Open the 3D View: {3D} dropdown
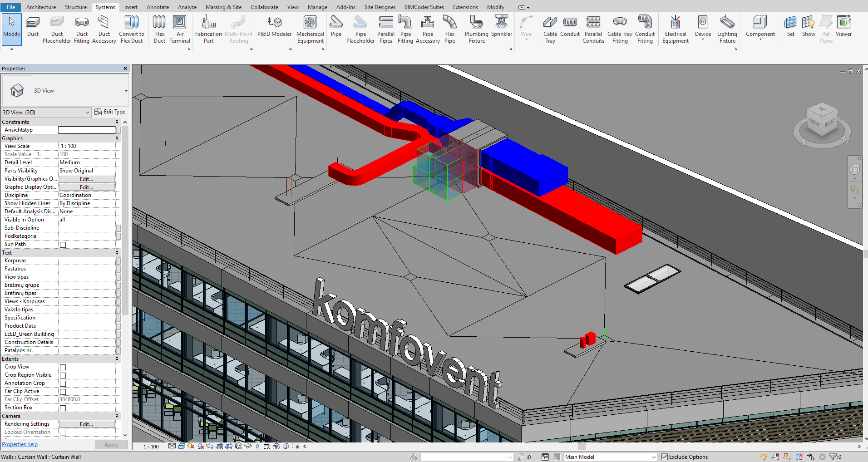The height and width of the screenshot is (462, 868). coord(87,112)
